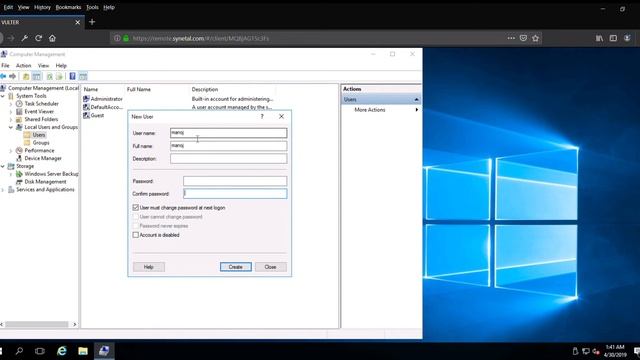Expand Windows Server Backup node
The height and width of the screenshot is (360, 640).
pyautogui.click(x=11, y=174)
